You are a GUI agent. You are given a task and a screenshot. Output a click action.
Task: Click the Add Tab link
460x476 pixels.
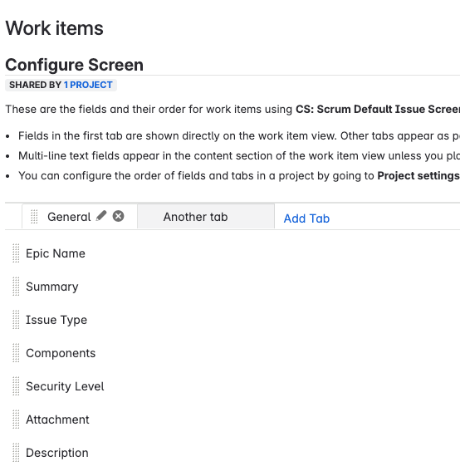pyautogui.click(x=306, y=218)
